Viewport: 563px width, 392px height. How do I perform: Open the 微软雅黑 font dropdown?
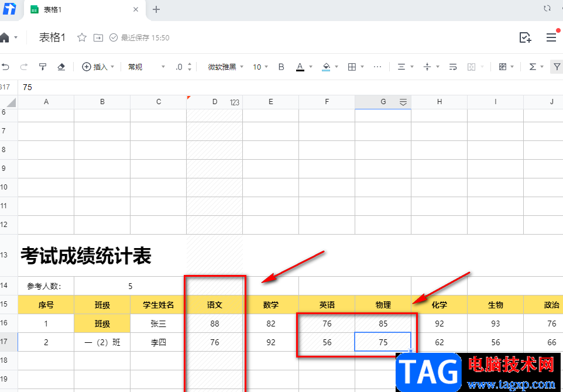[x=226, y=67]
